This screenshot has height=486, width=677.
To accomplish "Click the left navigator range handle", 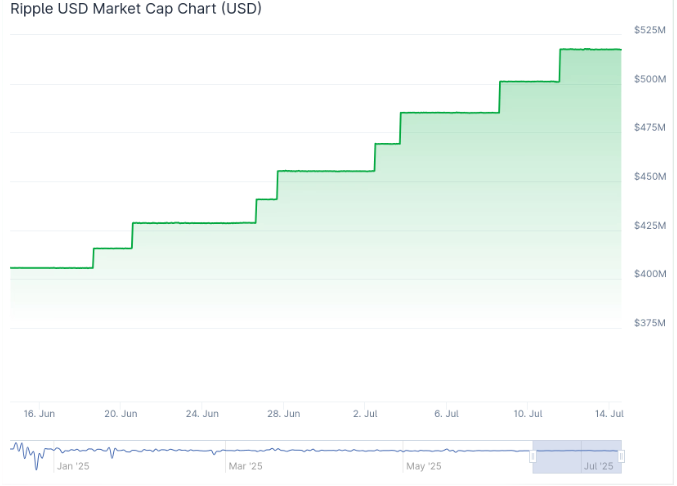I will [533, 456].
